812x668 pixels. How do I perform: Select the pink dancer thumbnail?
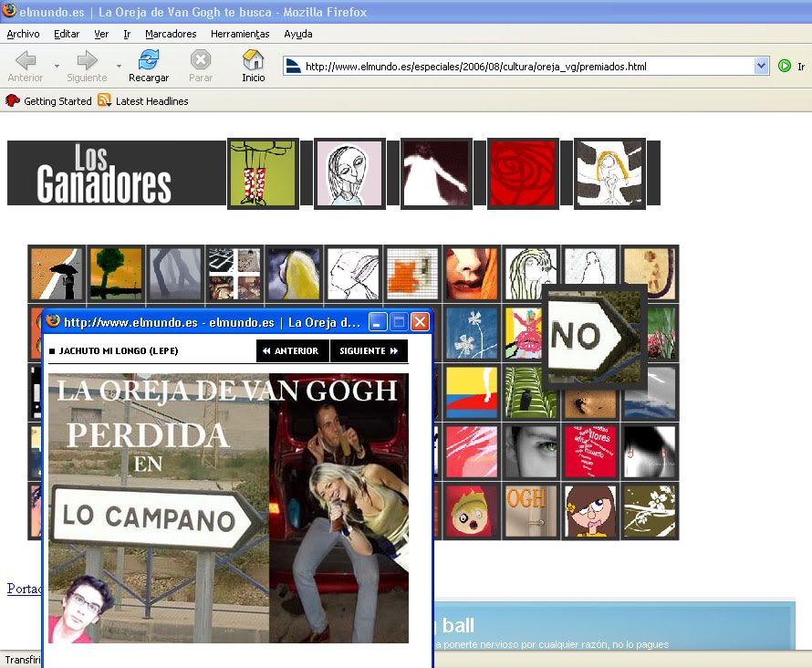523,333
